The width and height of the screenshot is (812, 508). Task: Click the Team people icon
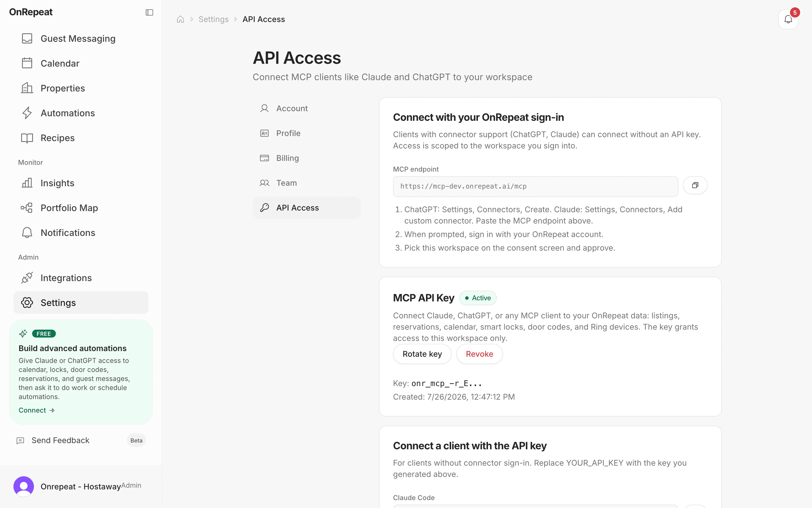(x=264, y=183)
